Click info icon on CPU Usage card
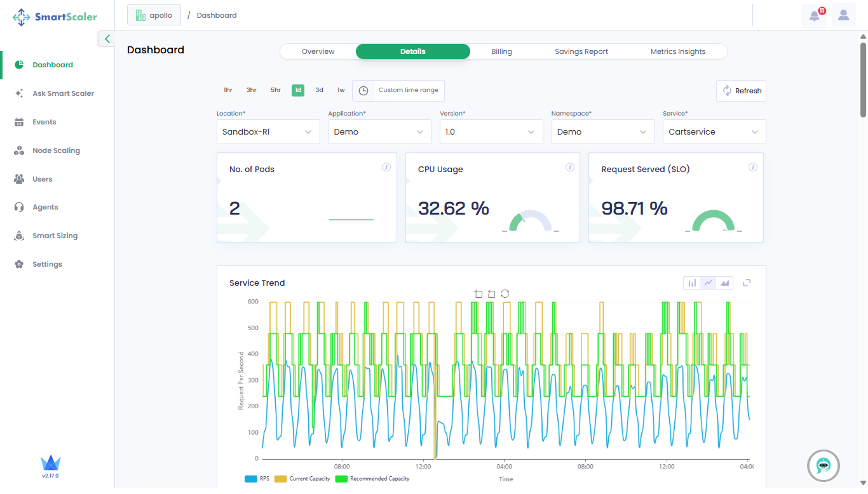The width and height of the screenshot is (868, 494). click(570, 168)
